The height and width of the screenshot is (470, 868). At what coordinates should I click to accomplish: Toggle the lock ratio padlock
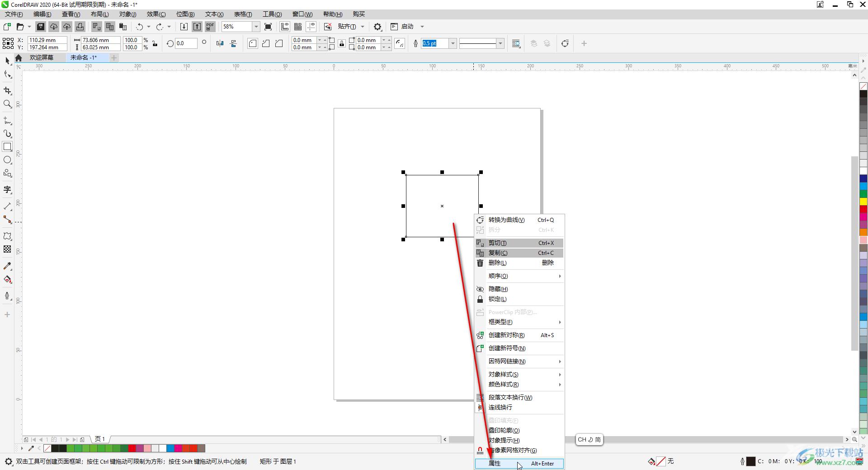click(155, 43)
